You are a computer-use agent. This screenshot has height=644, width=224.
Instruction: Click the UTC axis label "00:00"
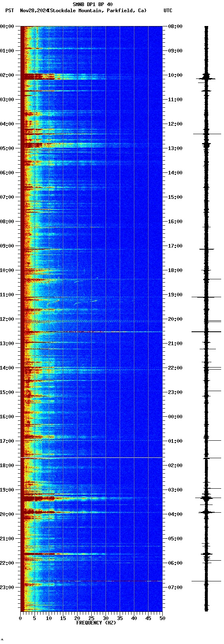(175, 417)
